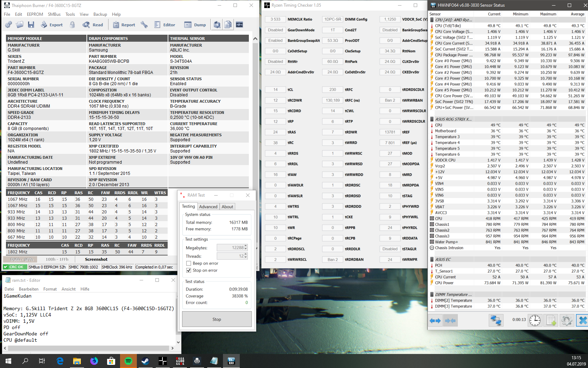This screenshot has height=368, width=588.
Task: Click Chassis Intrusion row in HWiNFO
Action: point(507,248)
